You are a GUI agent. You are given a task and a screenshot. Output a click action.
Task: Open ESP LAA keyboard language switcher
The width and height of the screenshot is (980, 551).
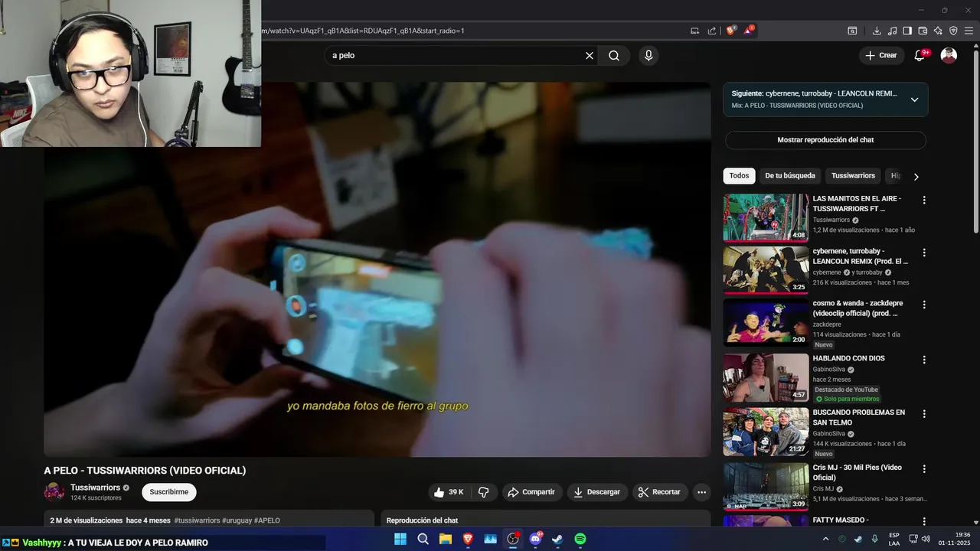coord(894,540)
